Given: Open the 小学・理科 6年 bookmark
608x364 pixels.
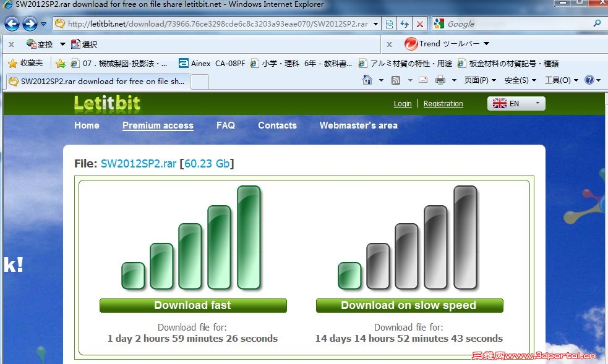Looking at the screenshot, I should [x=301, y=64].
